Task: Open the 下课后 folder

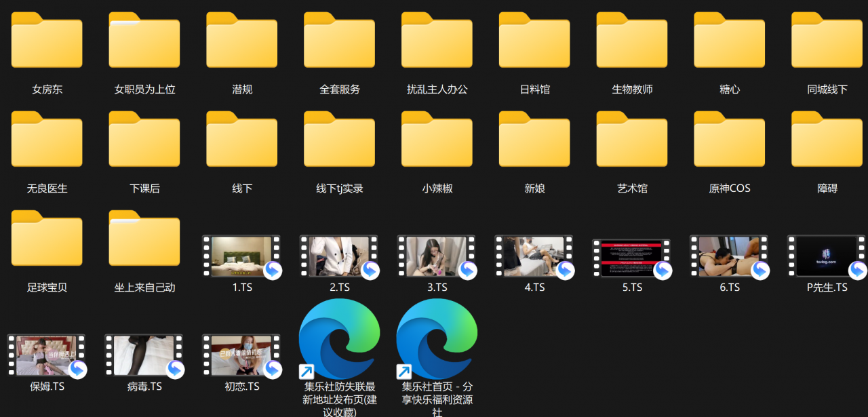Action: point(144,140)
